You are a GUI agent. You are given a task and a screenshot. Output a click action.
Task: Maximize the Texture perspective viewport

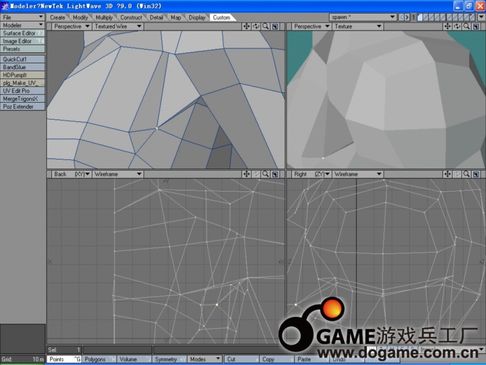[x=476, y=26]
